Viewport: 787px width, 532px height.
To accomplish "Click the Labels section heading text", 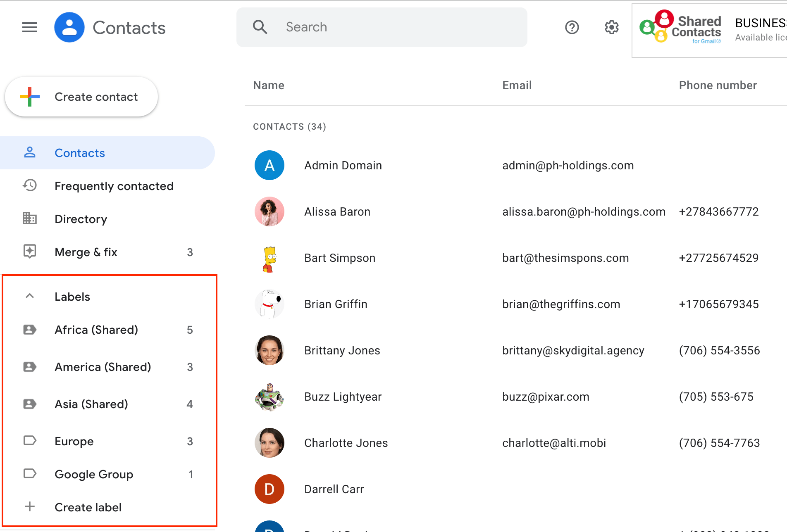I will coord(72,297).
